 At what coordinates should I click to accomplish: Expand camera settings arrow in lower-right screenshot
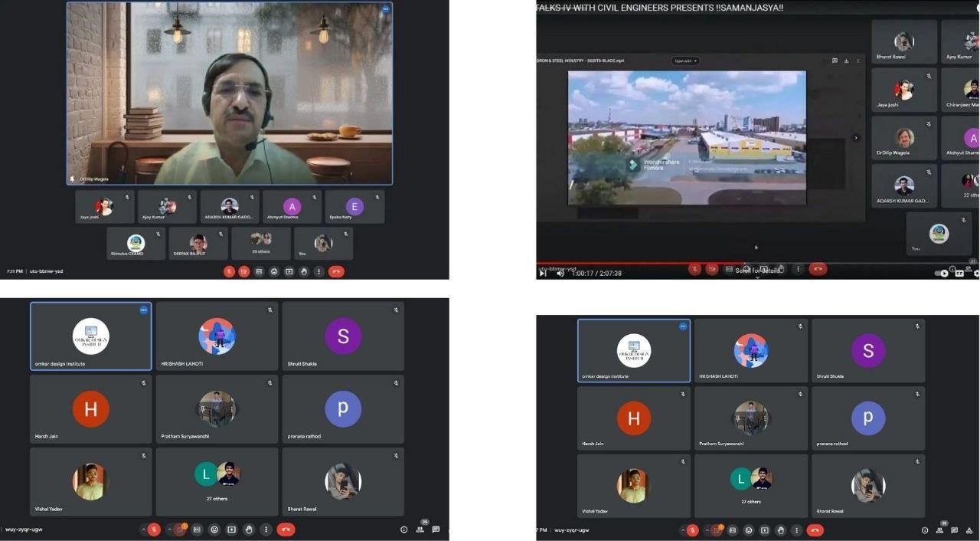707,530
